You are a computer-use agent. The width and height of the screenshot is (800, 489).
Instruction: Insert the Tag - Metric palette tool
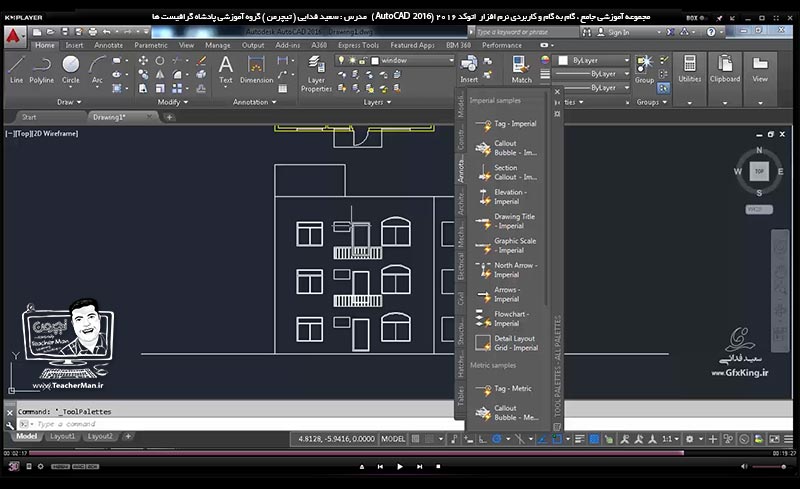(506, 389)
